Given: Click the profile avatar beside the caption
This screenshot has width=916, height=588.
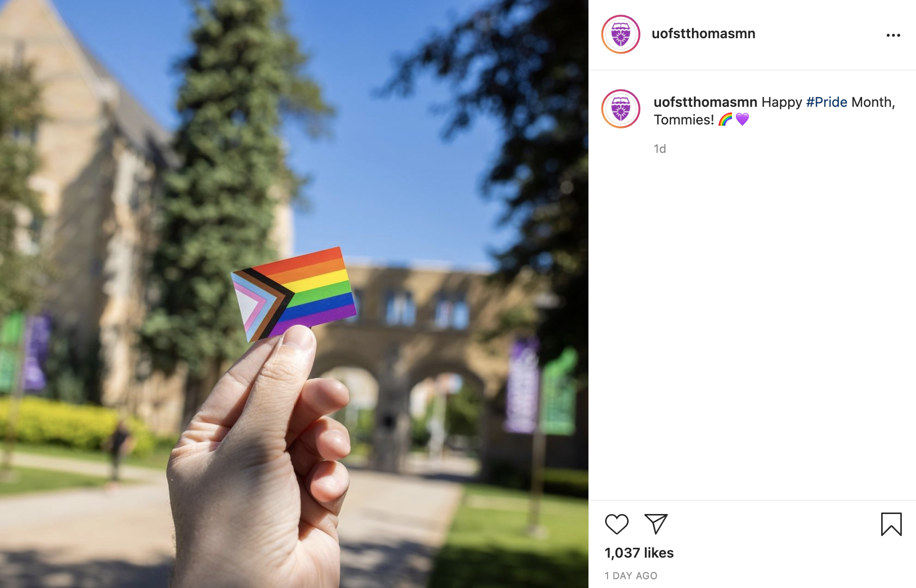Looking at the screenshot, I should coord(621,109).
